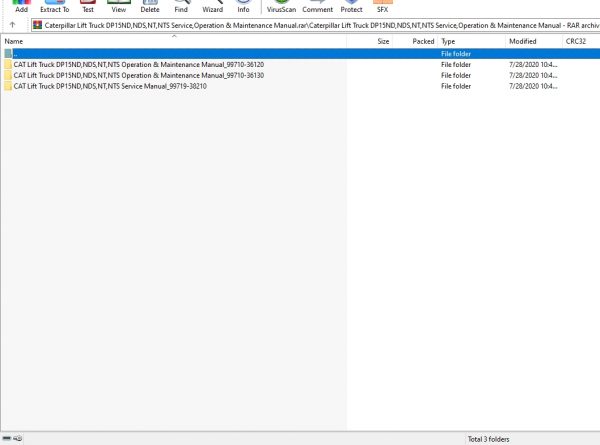Go up one folder level arrow

pos(12,25)
